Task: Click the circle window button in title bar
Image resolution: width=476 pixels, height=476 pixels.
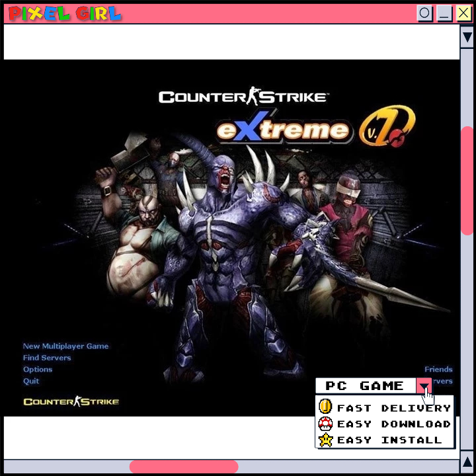Action: point(424,13)
